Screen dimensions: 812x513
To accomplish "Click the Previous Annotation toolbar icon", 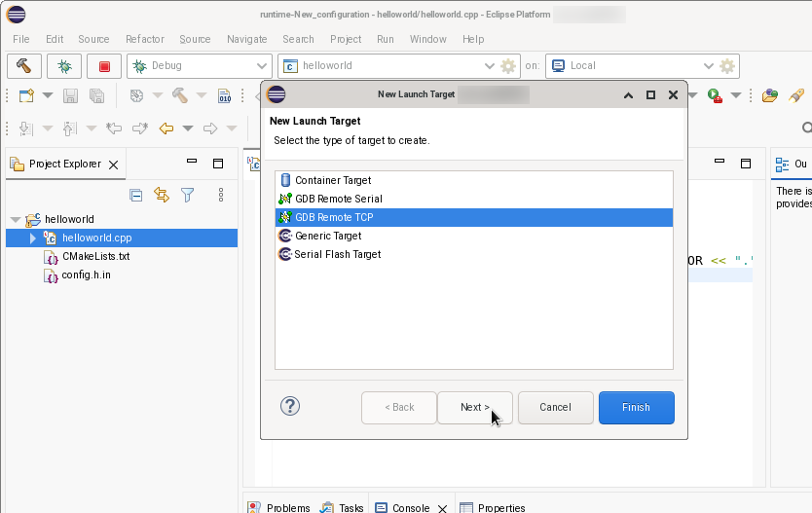I will pos(69,128).
